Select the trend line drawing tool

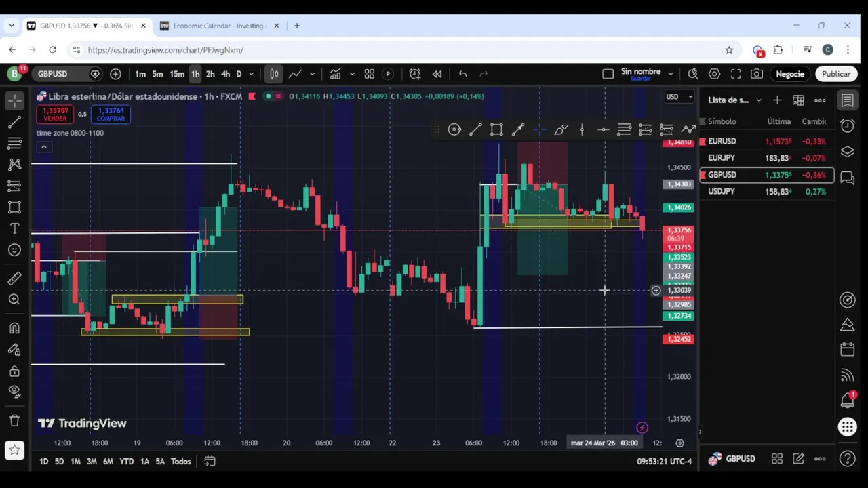[x=14, y=122]
